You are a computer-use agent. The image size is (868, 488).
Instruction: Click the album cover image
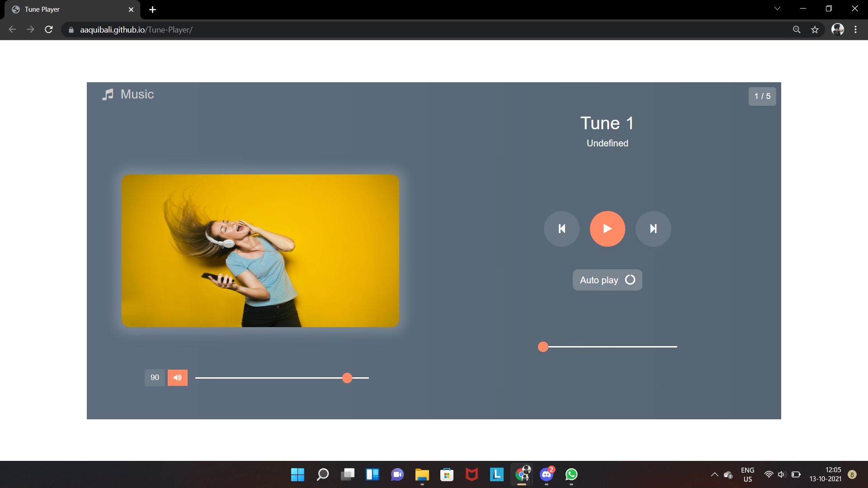[x=260, y=251]
